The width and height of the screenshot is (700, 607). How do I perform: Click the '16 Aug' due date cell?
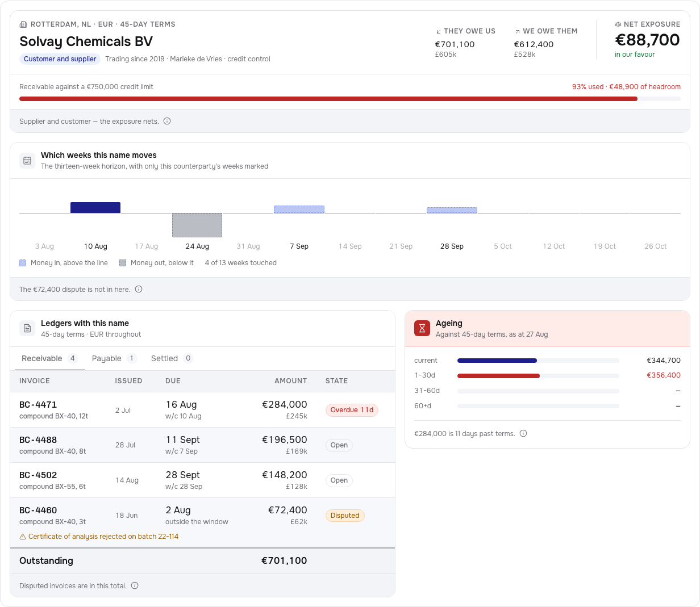pos(181,405)
